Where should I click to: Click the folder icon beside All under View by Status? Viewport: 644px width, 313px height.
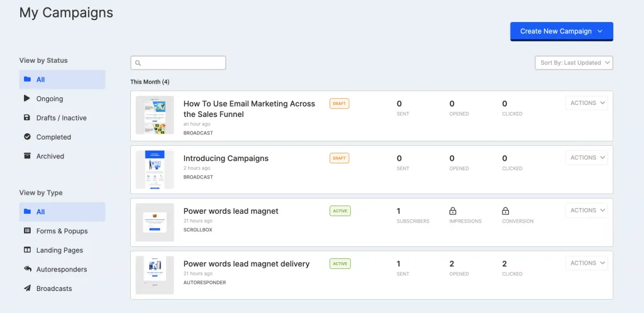27,79
